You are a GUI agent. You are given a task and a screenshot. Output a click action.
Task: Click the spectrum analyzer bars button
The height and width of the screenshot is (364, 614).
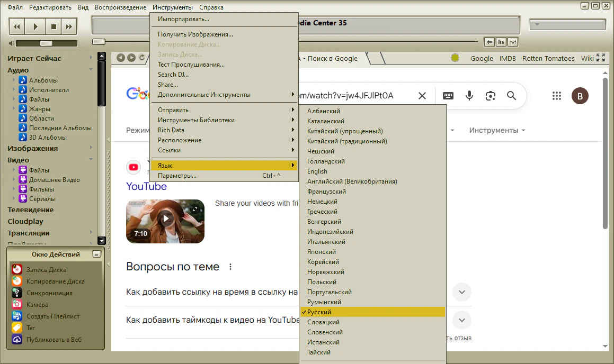point(501,42)
